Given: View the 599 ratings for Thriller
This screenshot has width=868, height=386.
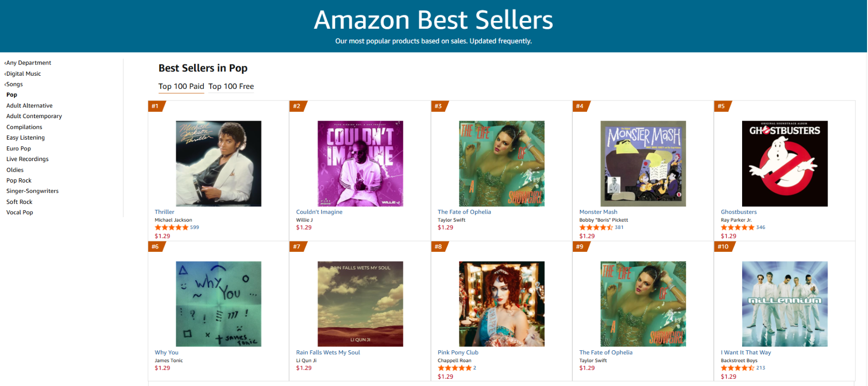Looking at the screenshot, I should point(194,227).
